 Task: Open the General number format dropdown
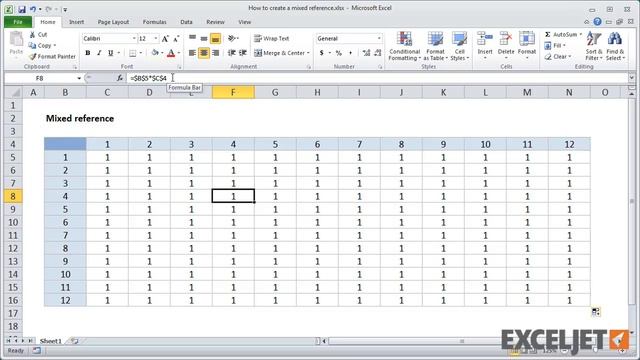[379, 38]
